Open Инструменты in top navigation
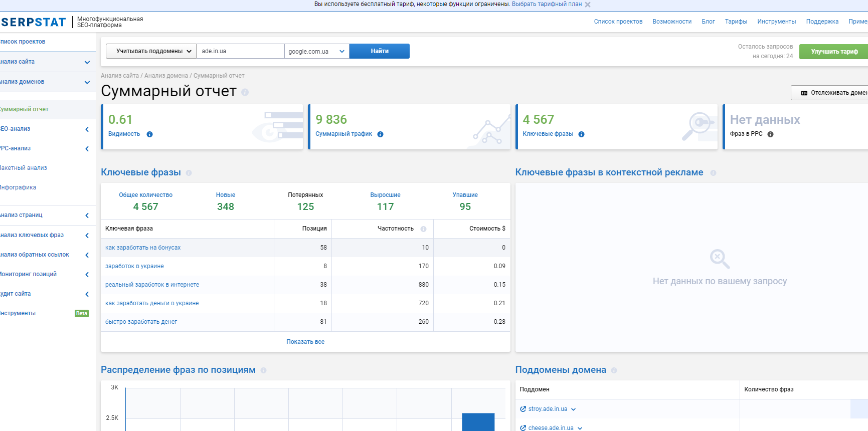Screen dimensions: 868x431 (x=776, y=22)
